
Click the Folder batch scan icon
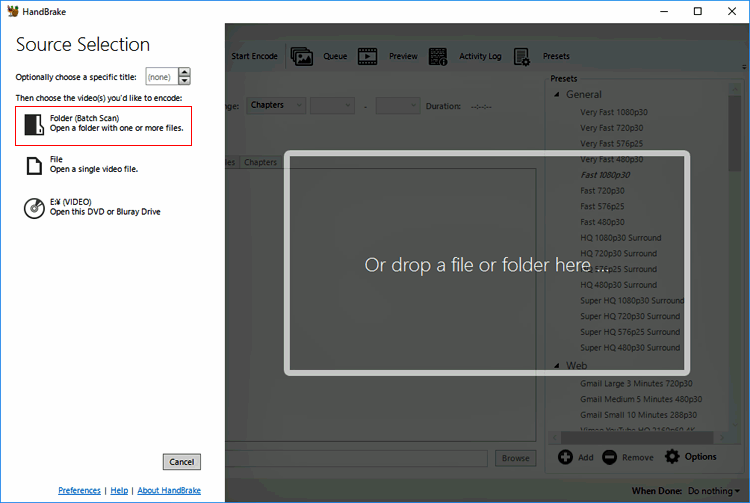tap(34, 124)
